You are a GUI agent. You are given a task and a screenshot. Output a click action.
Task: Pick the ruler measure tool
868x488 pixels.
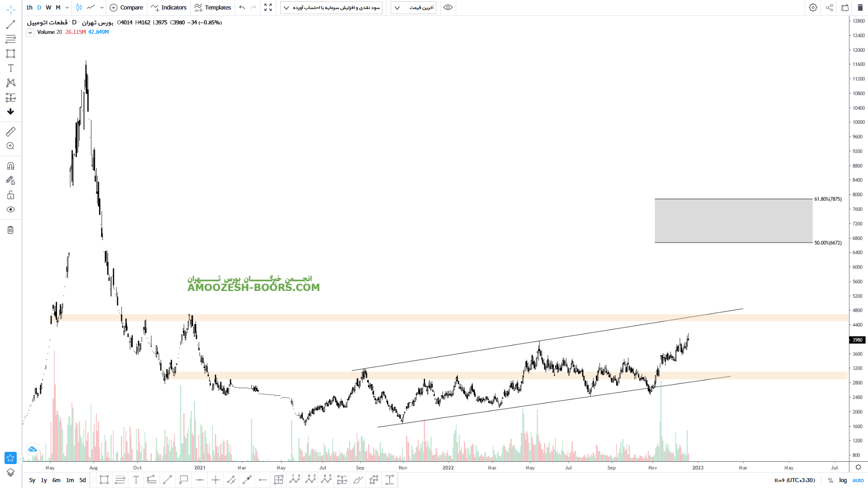click(x=10, y=131)
